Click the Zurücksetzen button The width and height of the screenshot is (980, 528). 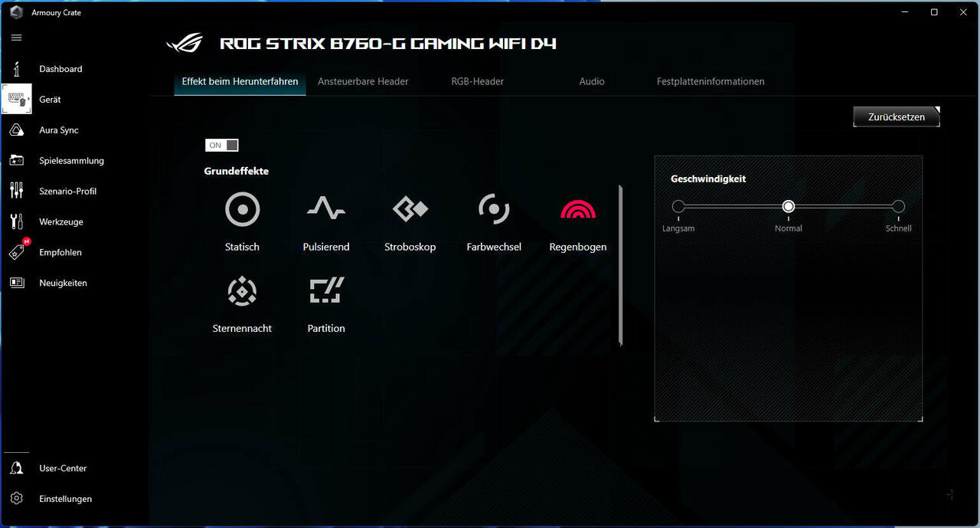(897, 117)
